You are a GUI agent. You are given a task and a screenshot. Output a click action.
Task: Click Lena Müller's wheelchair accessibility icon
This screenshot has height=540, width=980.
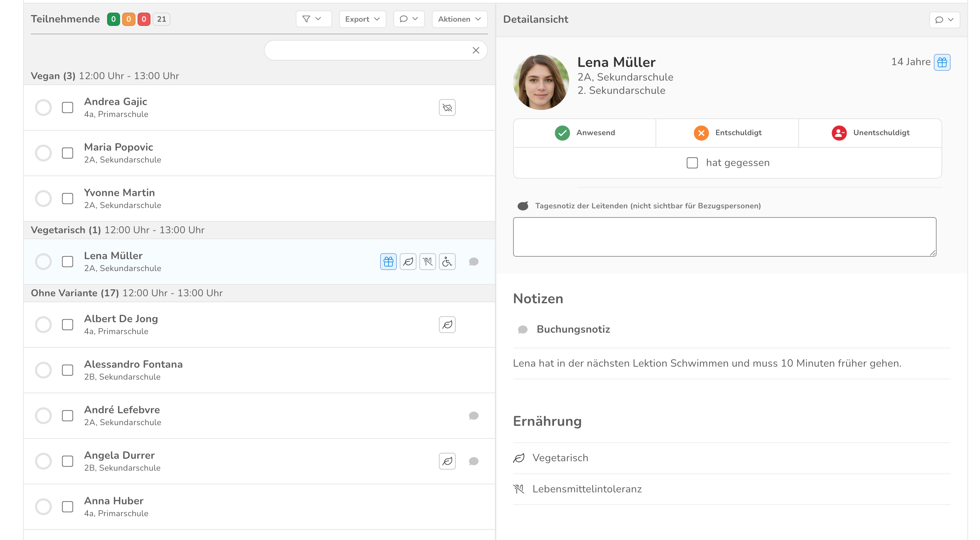447,262
